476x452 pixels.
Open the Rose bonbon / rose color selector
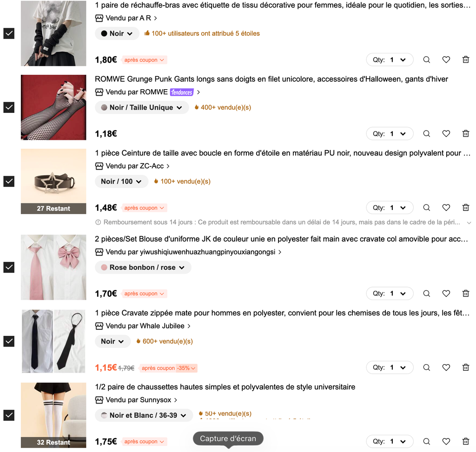pos(143,268)
